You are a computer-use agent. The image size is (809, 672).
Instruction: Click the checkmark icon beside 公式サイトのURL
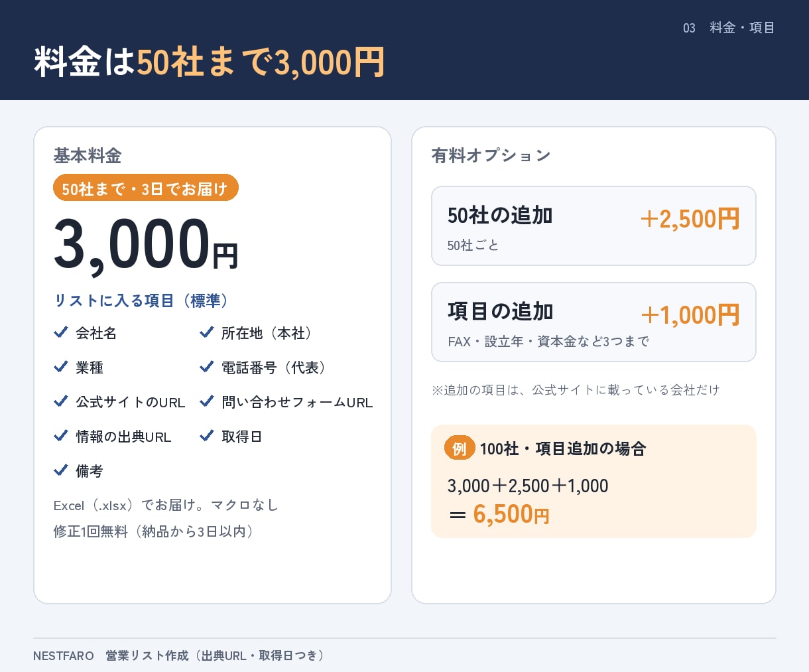tap(61, 401)
